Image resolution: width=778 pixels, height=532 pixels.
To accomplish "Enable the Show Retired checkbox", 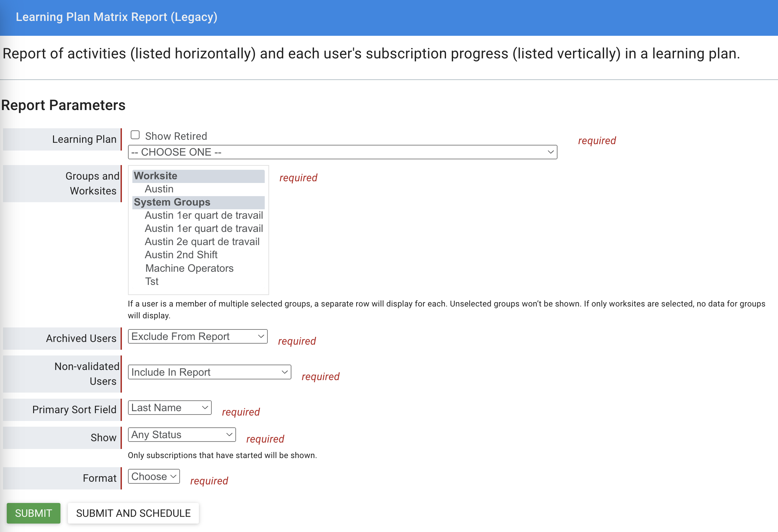I will pos(135,135).
